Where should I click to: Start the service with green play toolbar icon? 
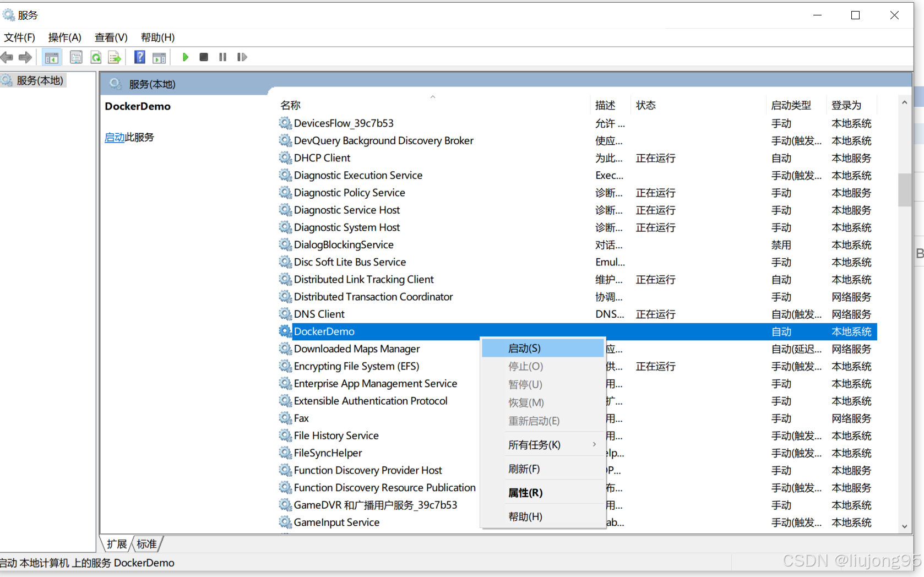point(186,57)
